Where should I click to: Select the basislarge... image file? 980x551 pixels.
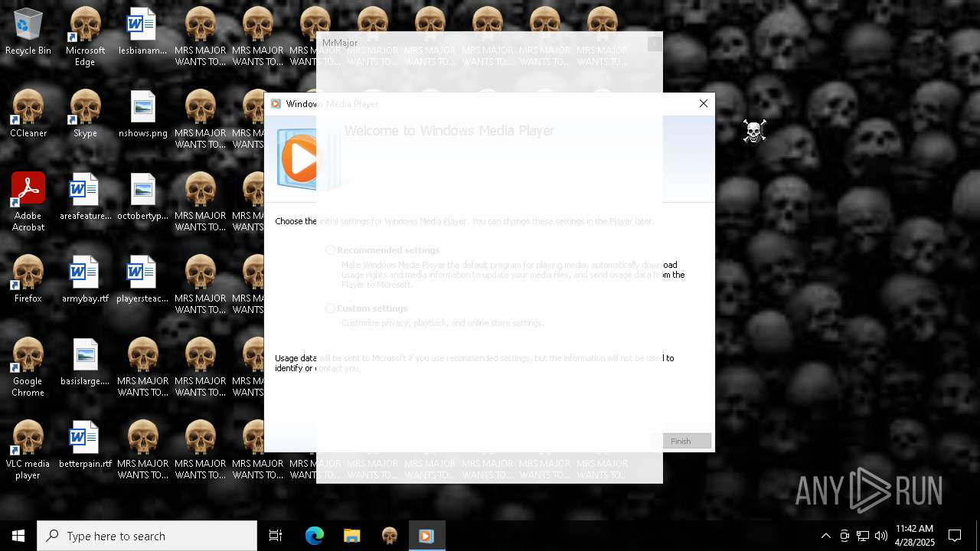85,363
